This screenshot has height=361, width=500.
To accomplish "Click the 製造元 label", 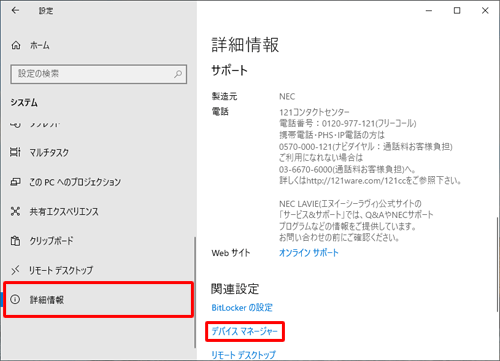I will pos(224,96).
